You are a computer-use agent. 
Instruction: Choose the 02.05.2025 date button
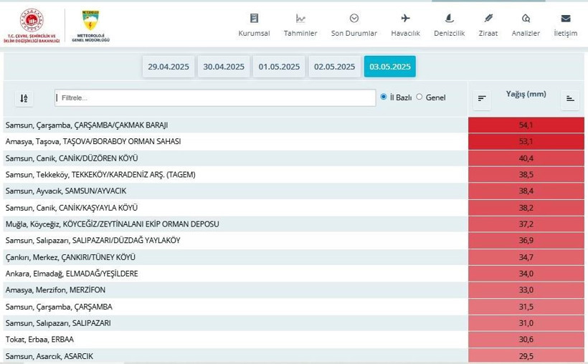point(334,67)
